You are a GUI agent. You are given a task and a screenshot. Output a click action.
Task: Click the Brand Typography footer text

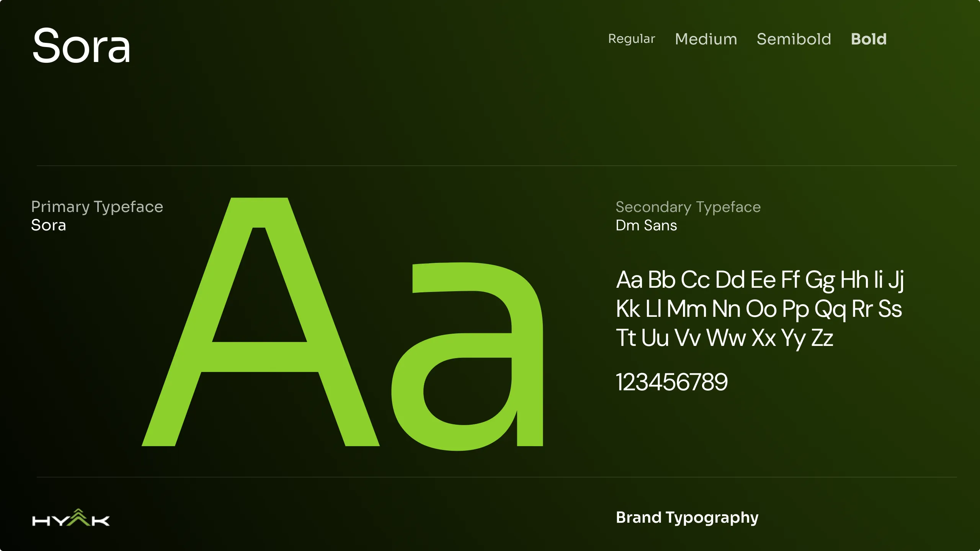pyautogui.click(x=687, y=518)
